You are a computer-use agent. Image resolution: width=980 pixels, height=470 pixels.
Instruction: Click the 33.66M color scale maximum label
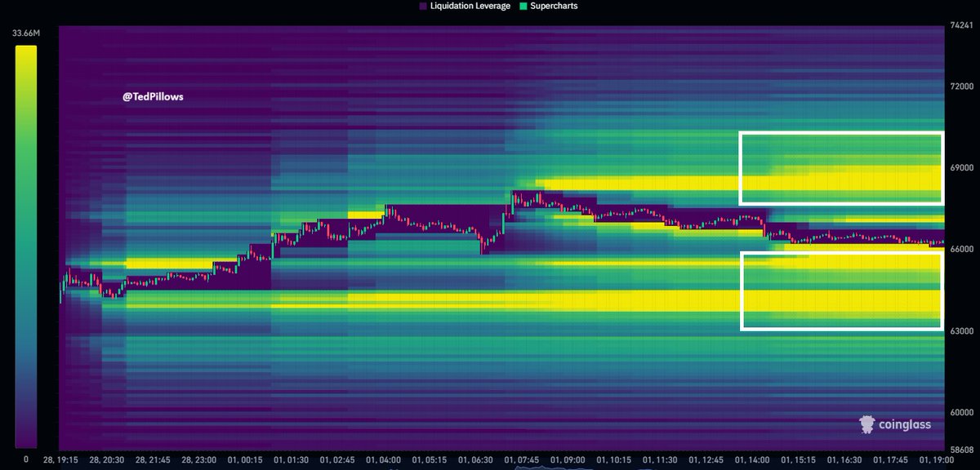tap(26, 33)
